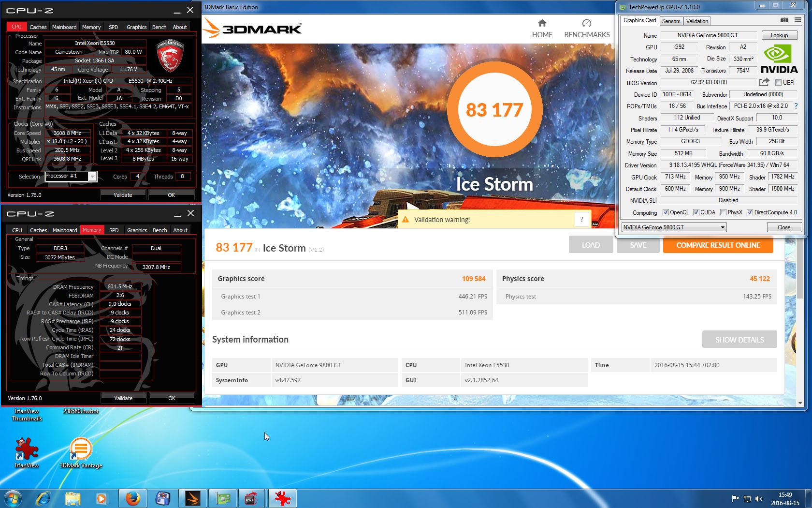
Task: Toggle the CUDA checkbox
Action: [x=696, y=212]
